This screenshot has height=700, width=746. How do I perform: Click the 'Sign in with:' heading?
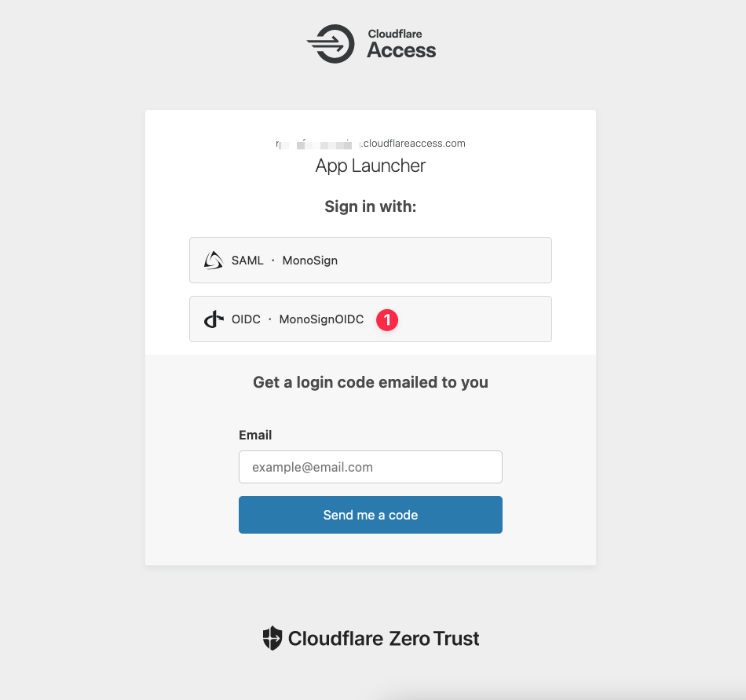(370, 206)
